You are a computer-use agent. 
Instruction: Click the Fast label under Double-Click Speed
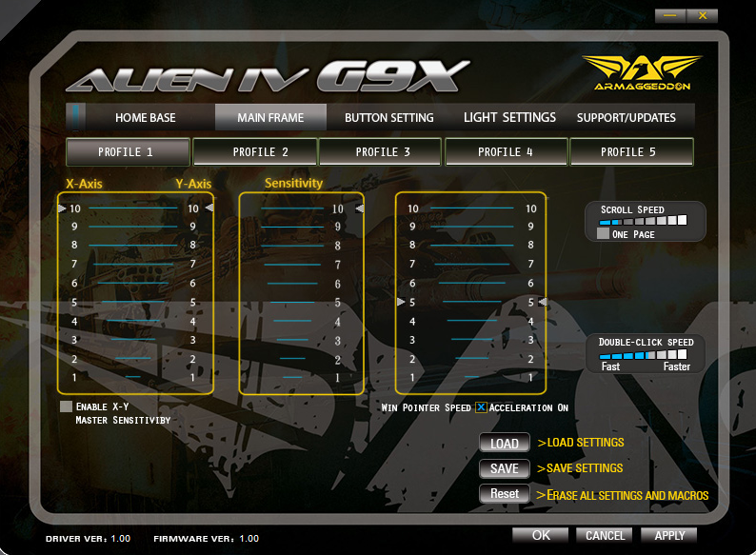pos(610,367)
